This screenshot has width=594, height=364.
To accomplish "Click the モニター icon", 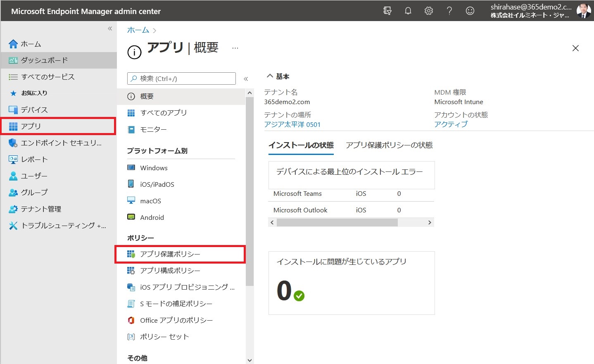I will coord(131,129).
